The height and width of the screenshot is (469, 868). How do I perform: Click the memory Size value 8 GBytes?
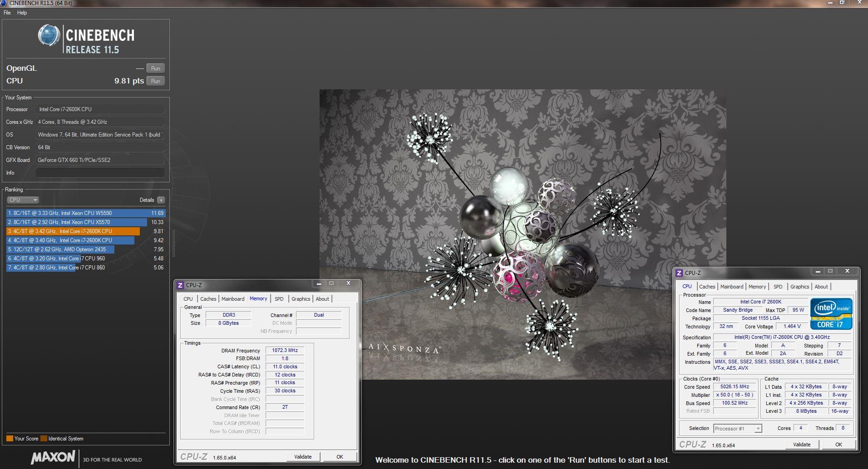(x=229, y=323)
